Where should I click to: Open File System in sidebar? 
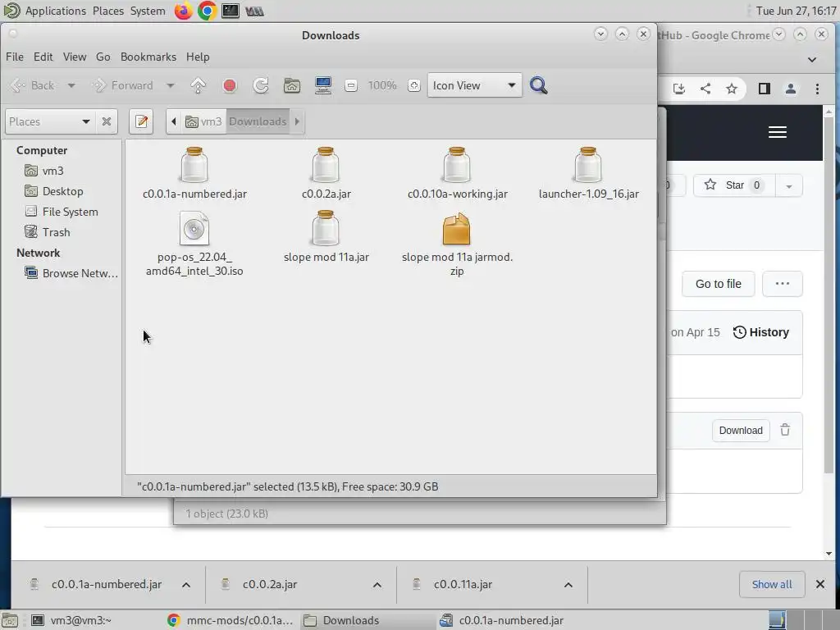[71, 212]
